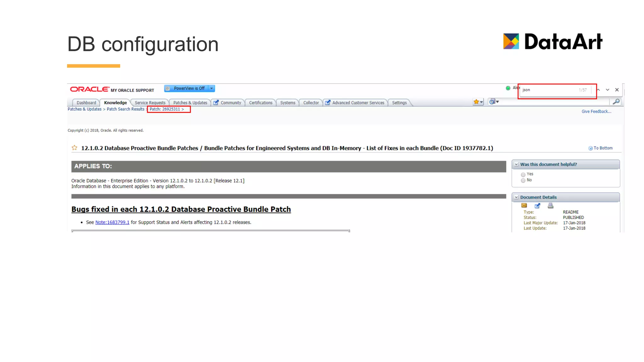644x362 pixels.
Task: Click the DataArt logo
Action: (x=553, y=41)
